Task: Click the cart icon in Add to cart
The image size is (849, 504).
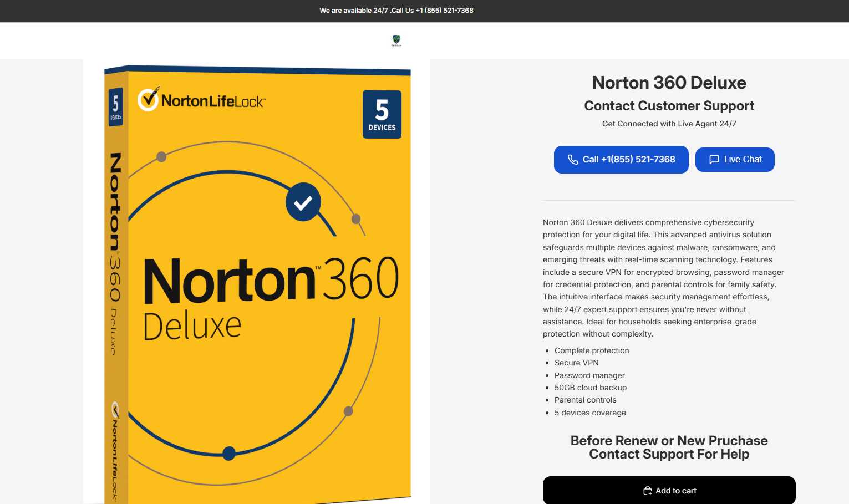Action: click(647, 491)
